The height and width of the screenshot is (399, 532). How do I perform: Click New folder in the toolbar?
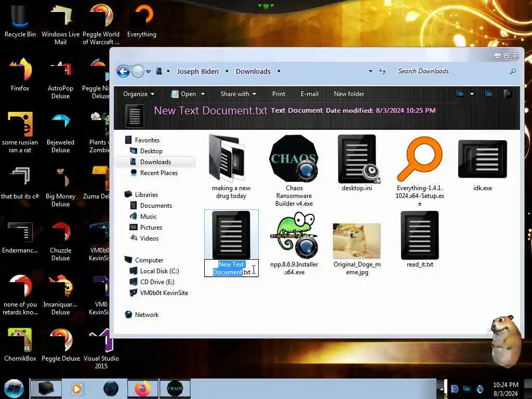pyautogui.click(x=349, y=94)
